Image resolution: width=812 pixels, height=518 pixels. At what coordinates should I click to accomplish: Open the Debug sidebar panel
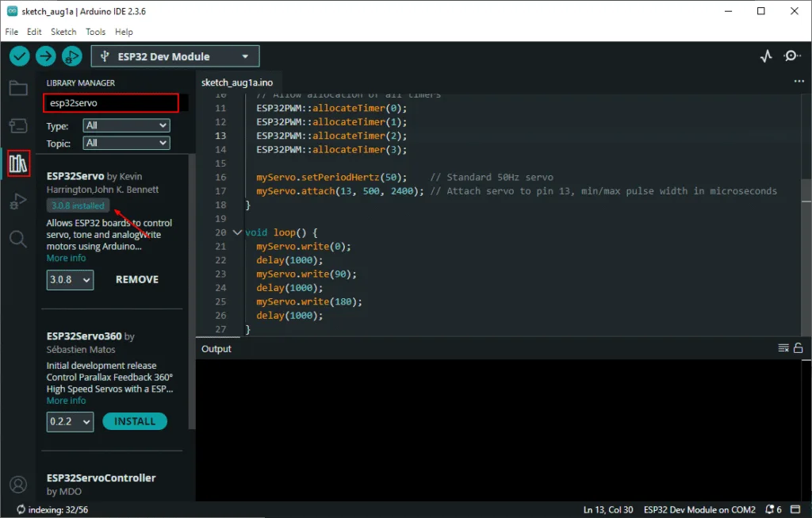[x=18, y=201]
